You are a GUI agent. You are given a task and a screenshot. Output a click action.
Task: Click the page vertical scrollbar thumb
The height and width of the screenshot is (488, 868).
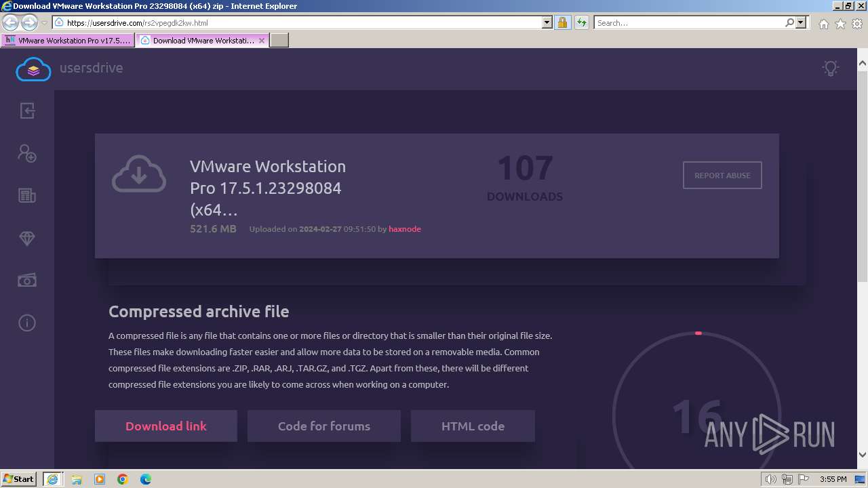point(863,176)
